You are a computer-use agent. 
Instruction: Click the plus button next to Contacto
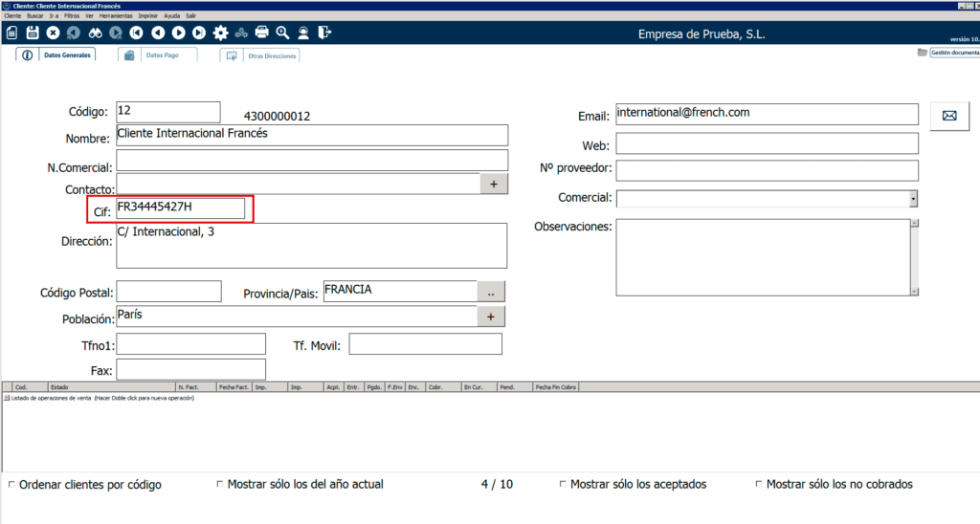pos(494,184)
